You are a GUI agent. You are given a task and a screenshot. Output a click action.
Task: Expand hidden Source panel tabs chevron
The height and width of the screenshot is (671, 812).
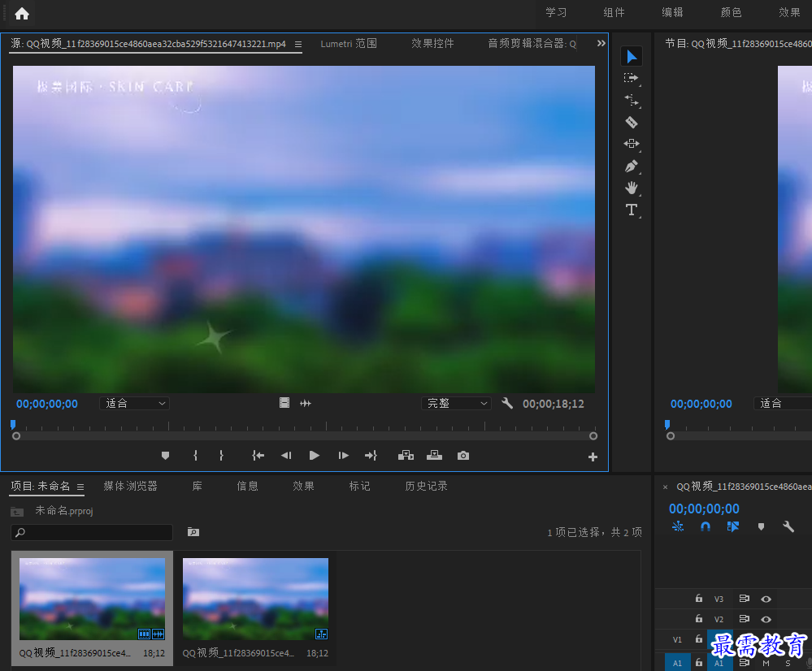tap(601, 44)
